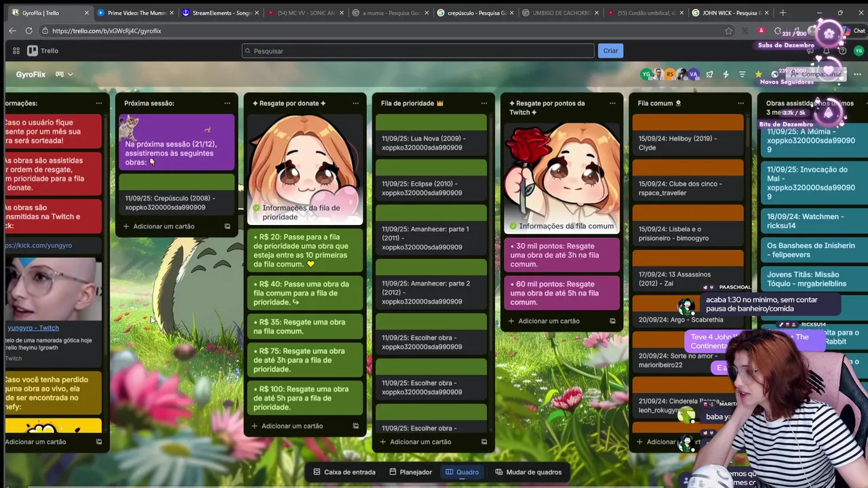
Task: Switch to the StreamElements browser tab
Action: coord(220,13)
